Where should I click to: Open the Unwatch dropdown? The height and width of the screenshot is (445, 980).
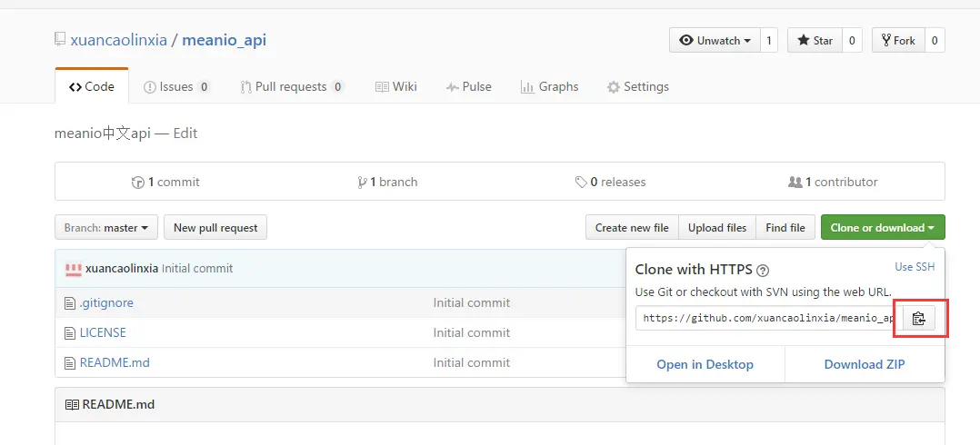[715, 41]
